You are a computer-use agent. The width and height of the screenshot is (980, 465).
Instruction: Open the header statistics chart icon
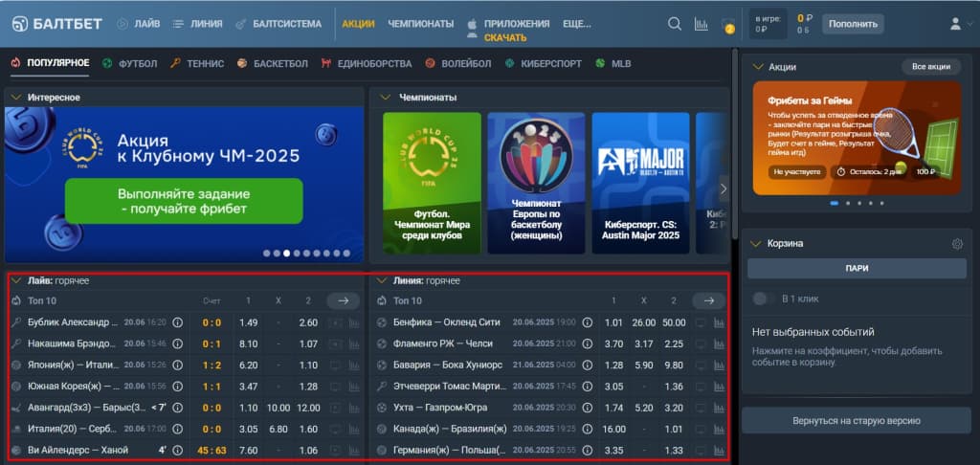(702, 24)
